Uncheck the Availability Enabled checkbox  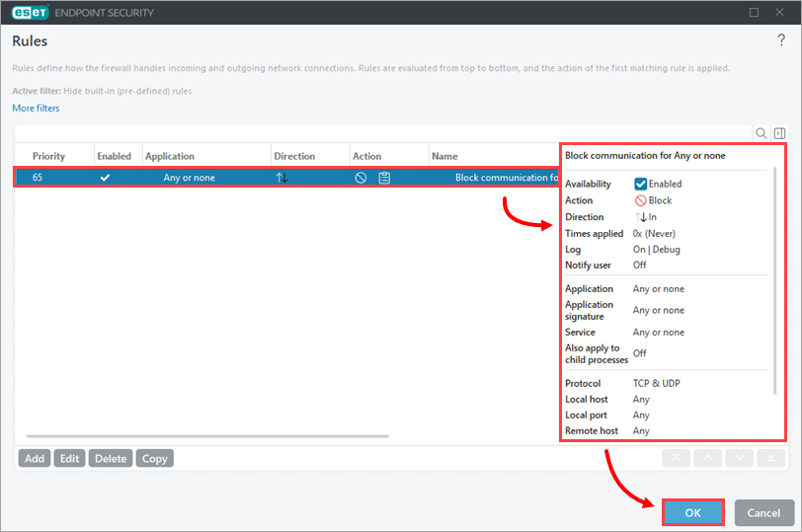640,184
